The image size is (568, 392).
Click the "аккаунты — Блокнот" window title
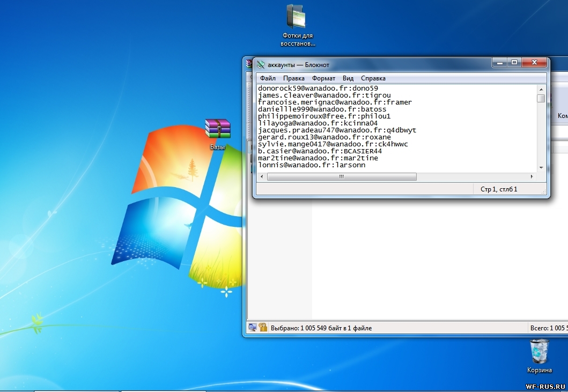(299, 65)
